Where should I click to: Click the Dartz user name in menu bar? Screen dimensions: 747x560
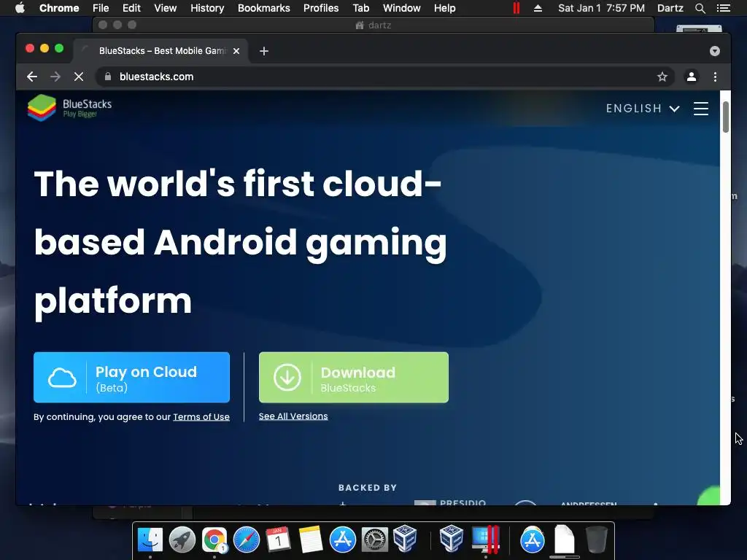tap(670, 8)
